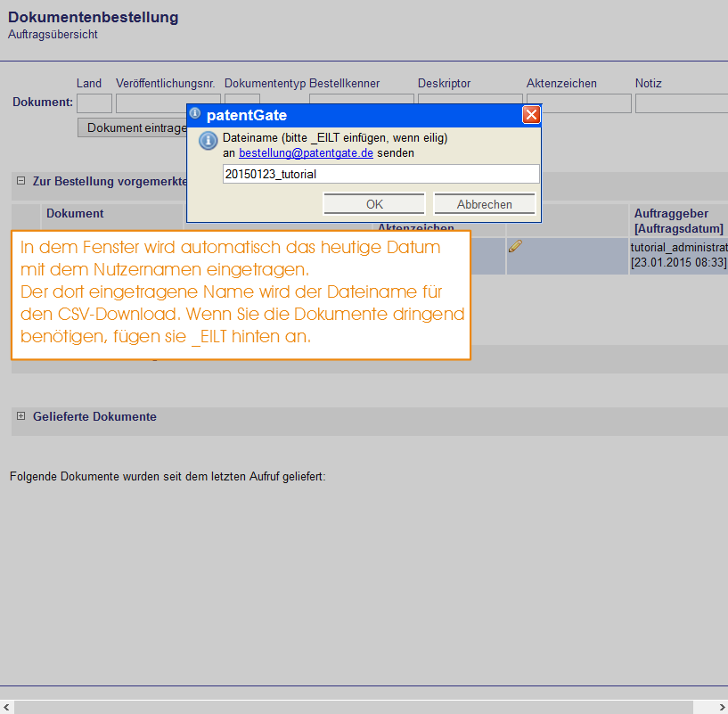Click the pencil edit icon in the order row
Screen dimensions: 728x714
515,246
